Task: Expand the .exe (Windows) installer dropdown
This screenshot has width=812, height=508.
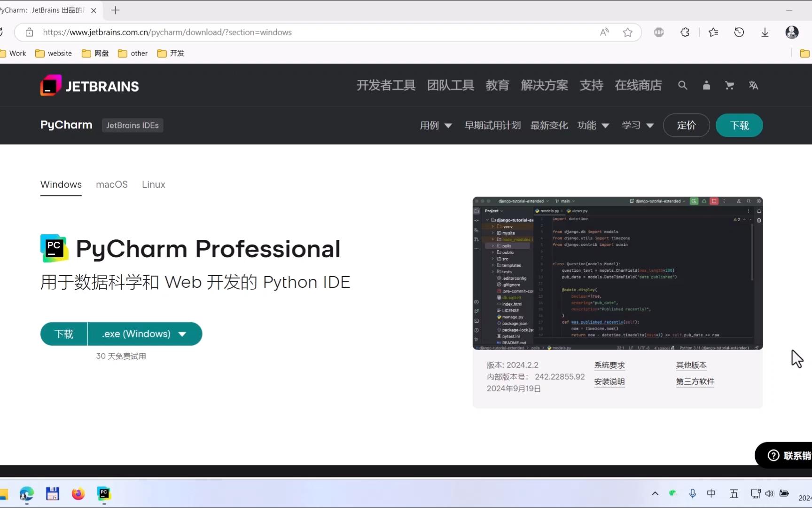Action: pos(144,333)
